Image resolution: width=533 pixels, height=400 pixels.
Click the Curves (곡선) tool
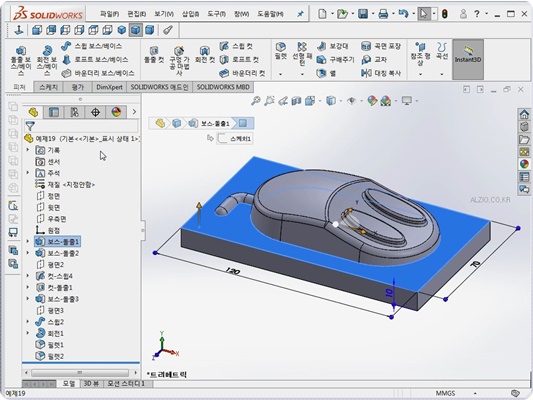click(x=442, y=51)
